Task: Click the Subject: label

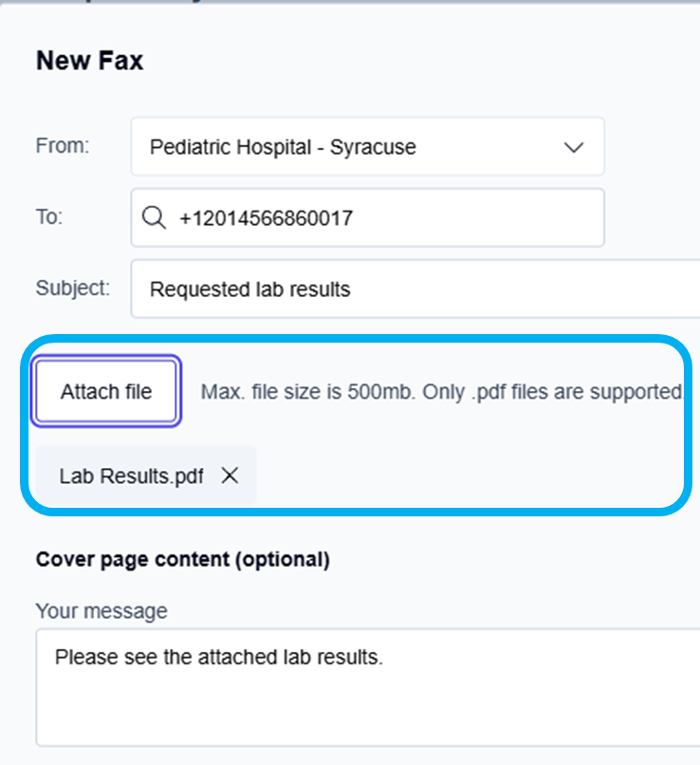Action: click(x=73, y=288)
